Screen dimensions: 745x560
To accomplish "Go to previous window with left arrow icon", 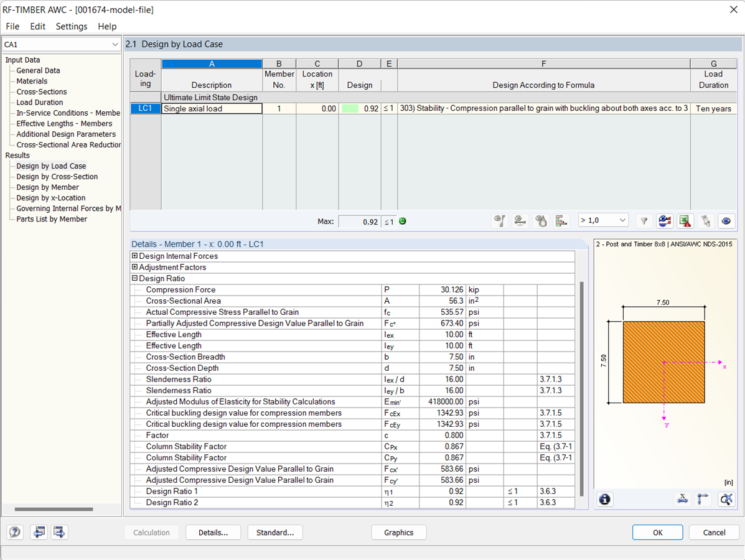I will pyautogui.click(x=39, y=533).
